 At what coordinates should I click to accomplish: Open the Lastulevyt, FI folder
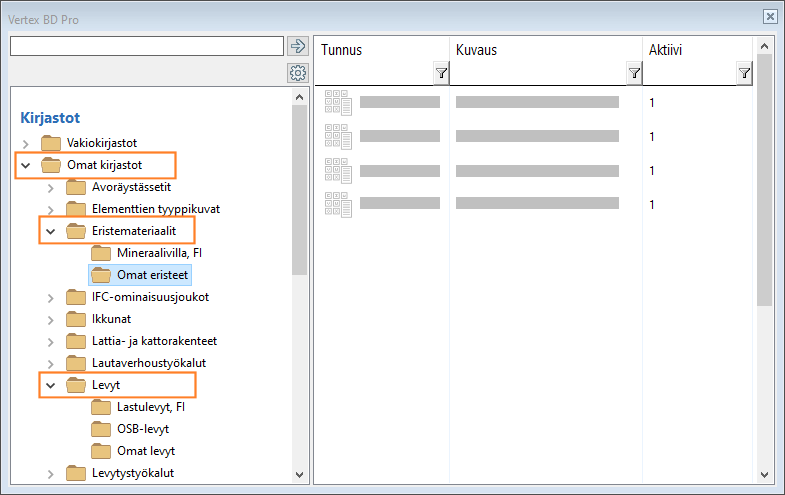[151, 407]
